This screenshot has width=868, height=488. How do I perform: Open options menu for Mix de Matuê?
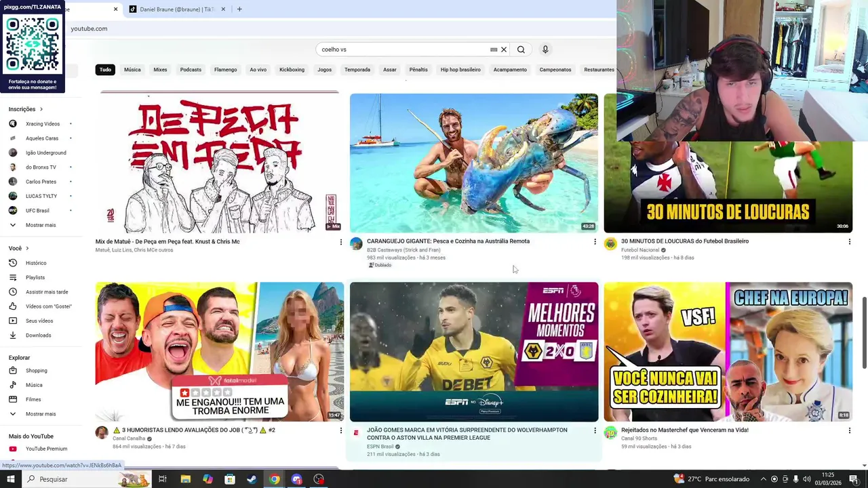tap(340, 242)
